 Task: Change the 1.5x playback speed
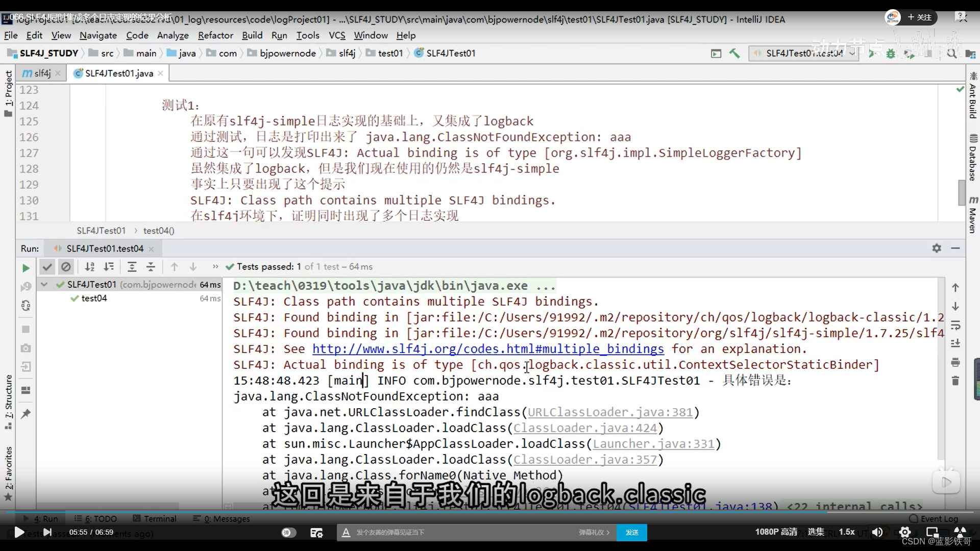tap(847, 532)
